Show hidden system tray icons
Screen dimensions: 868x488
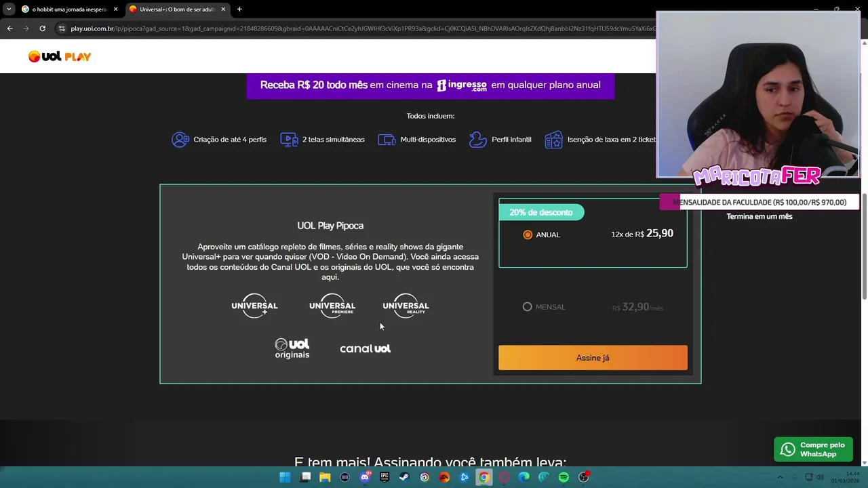[780, 477]
